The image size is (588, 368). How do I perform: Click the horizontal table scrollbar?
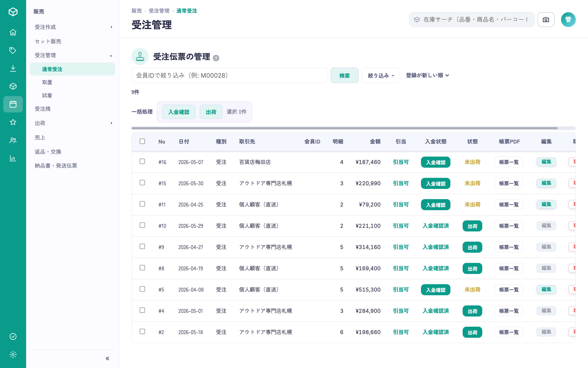click(345, 128)
